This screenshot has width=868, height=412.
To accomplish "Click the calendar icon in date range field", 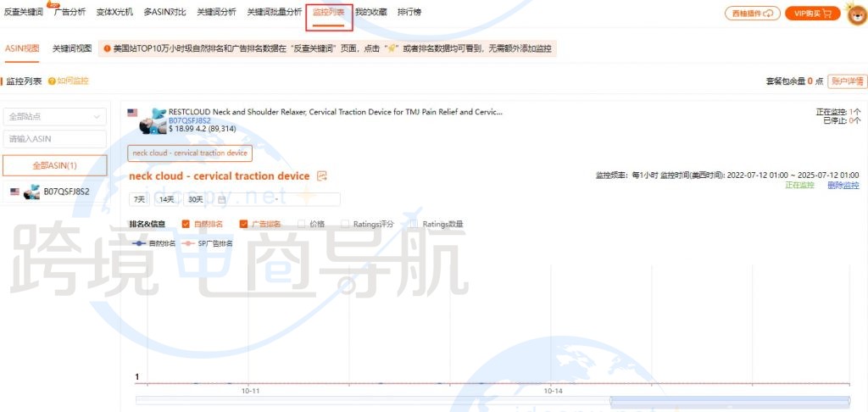I will point(222,199).
